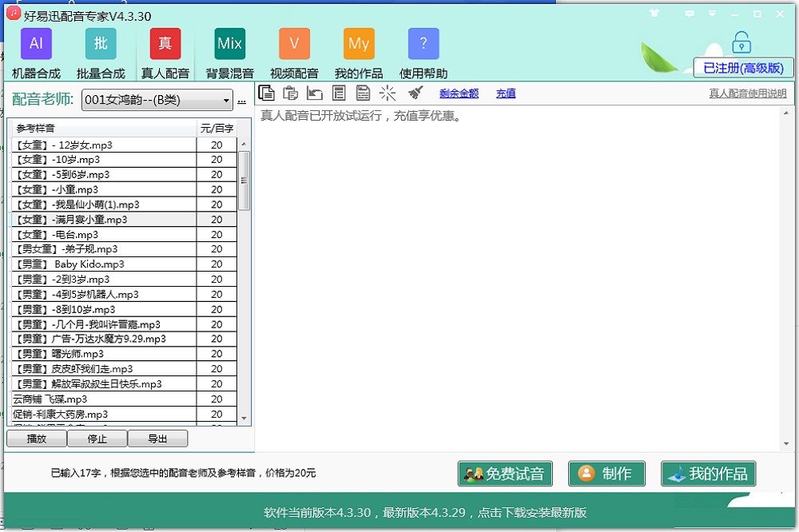799x532 pixels.
Task: Select the sample 【女童】-电台.mp3
Action: pos(104,235)
